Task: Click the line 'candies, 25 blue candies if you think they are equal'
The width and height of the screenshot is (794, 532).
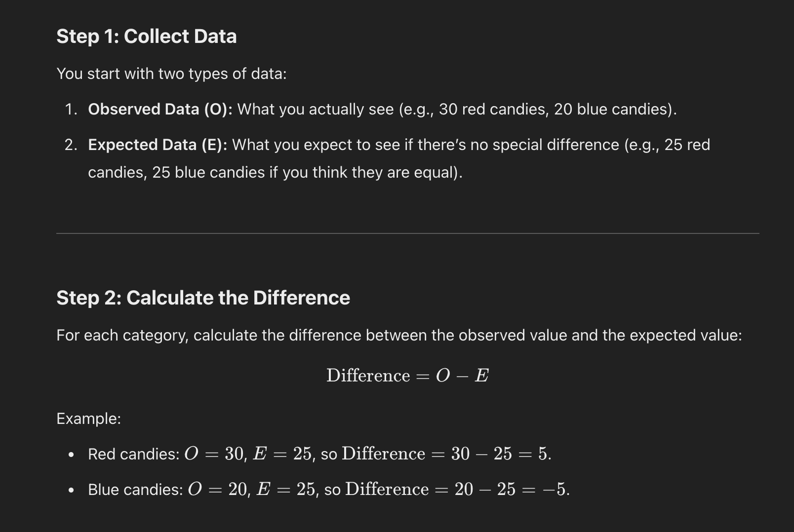Action: tap(275, 172)
